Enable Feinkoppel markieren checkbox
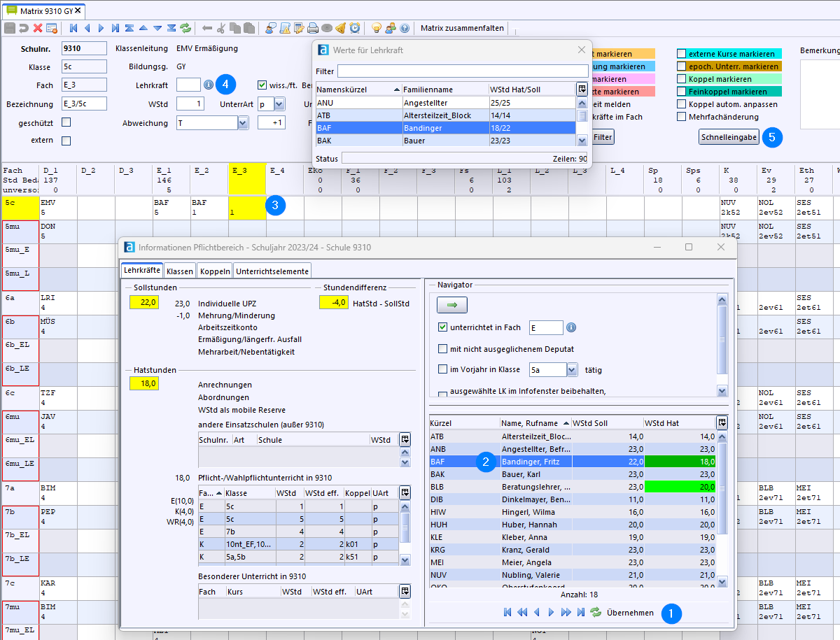Screen dimensions: 840x640 pyautogui.click(x=681, y=92)
